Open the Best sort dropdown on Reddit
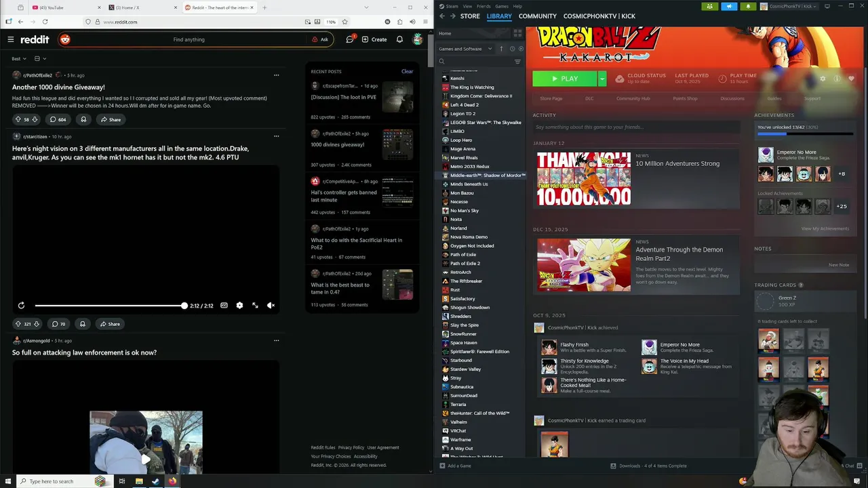The width and height of the screenshot is (868, 488). coord(19,59)
